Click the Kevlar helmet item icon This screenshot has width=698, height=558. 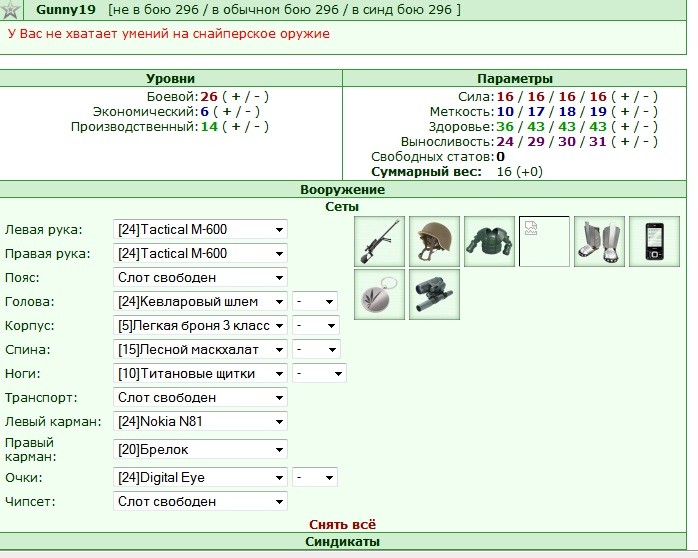[434, 242]
